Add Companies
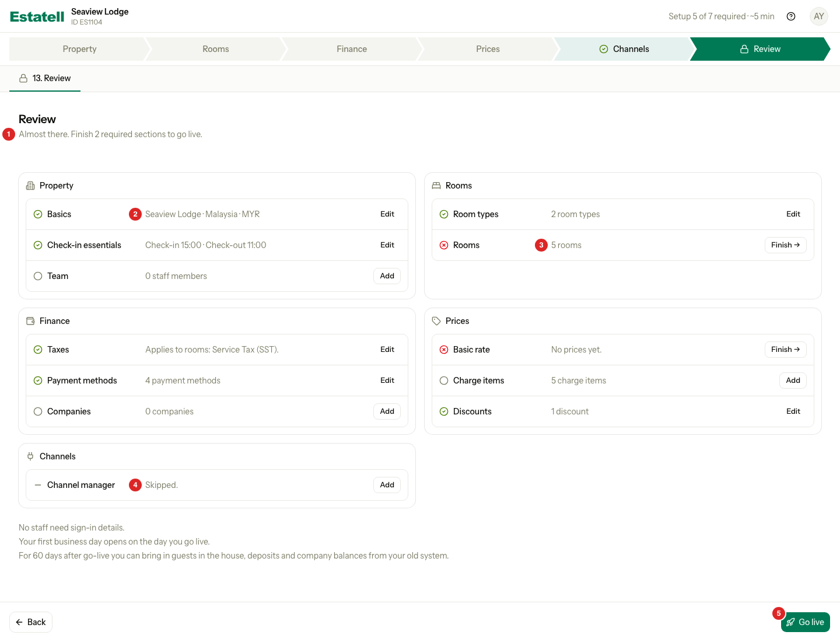Screen dimensions: 840x642 click(387, 411)
